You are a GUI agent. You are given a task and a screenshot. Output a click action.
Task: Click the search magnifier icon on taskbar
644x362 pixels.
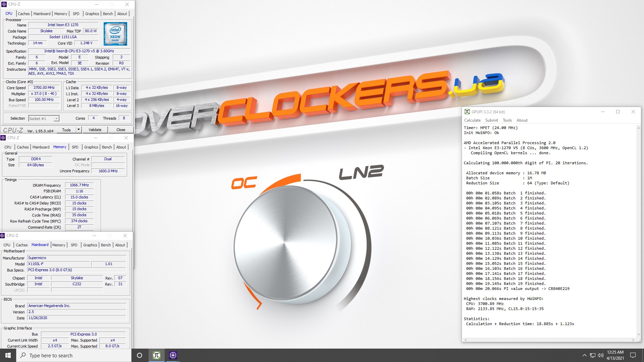pos(23,355)
